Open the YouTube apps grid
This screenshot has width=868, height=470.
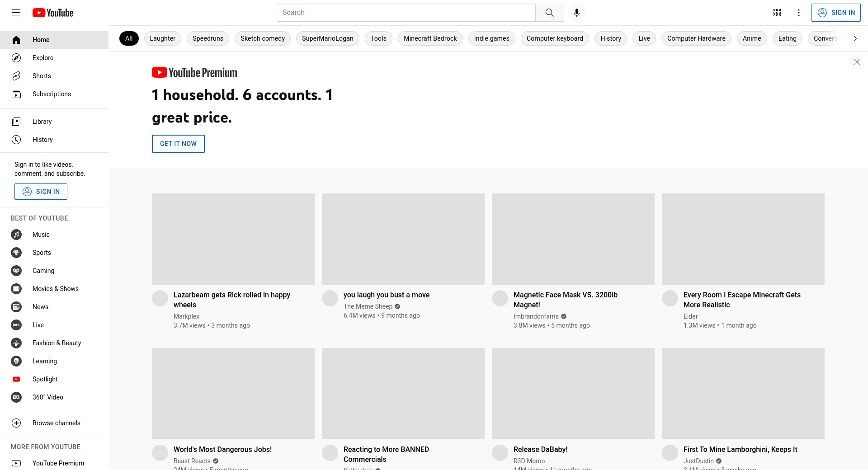[777, 13]
